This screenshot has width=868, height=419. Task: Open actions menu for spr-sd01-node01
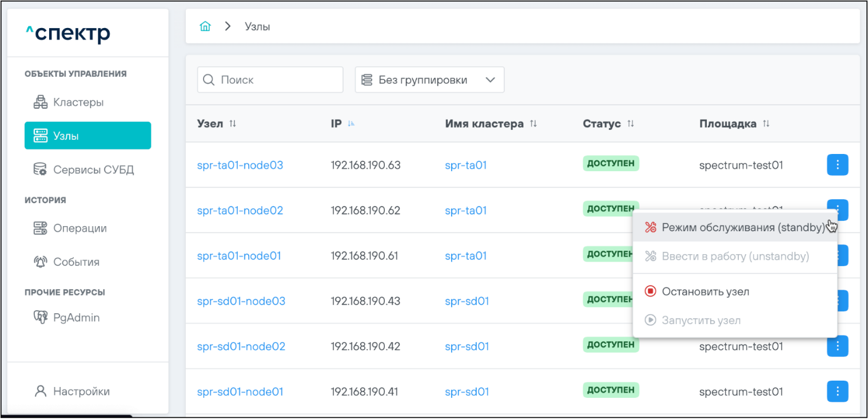[x=837, y=392]
